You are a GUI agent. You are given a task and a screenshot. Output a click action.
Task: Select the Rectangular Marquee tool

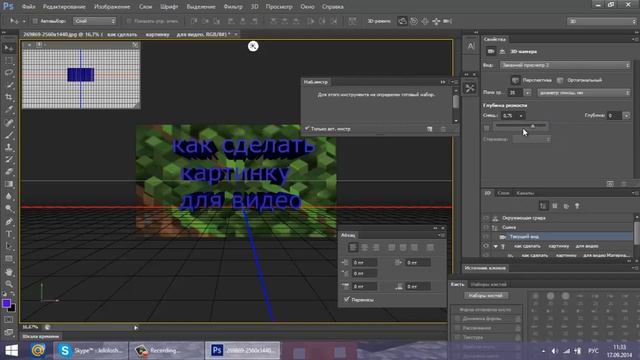(9, 60)
